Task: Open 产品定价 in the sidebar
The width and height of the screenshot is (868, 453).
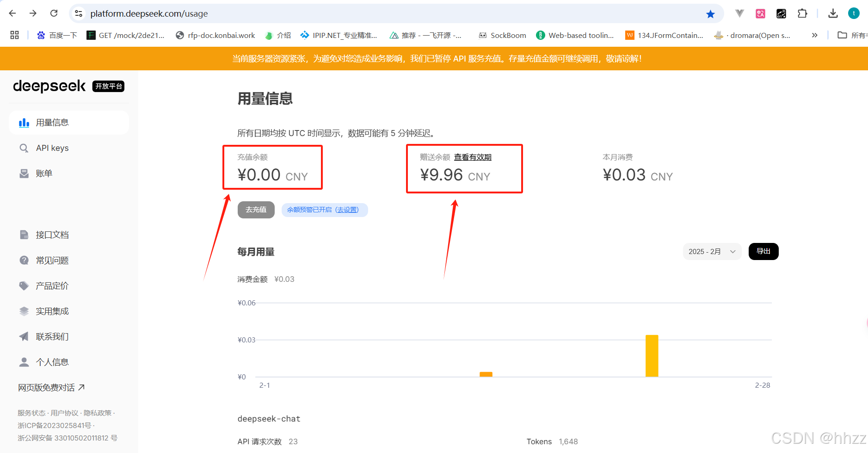Action: click(69, 286)
